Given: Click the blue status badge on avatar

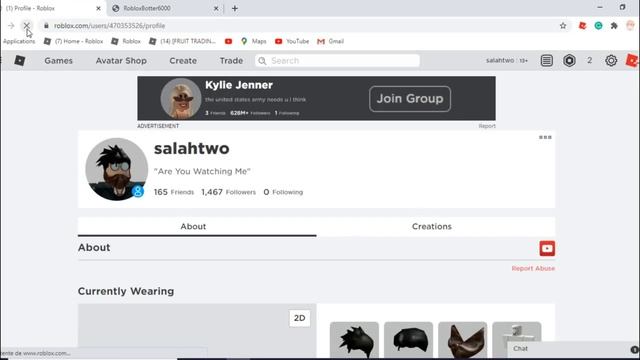Looking at the screenshot, I should [x=138, y=191].
